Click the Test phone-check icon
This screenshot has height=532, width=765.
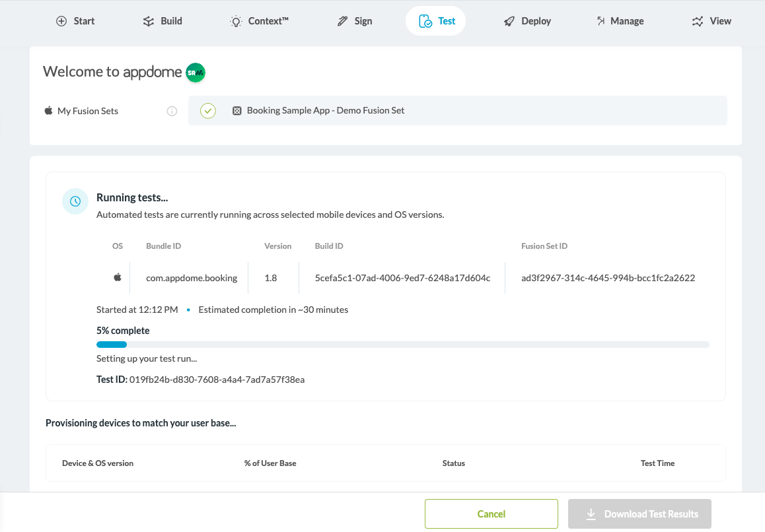click(425, 21)
